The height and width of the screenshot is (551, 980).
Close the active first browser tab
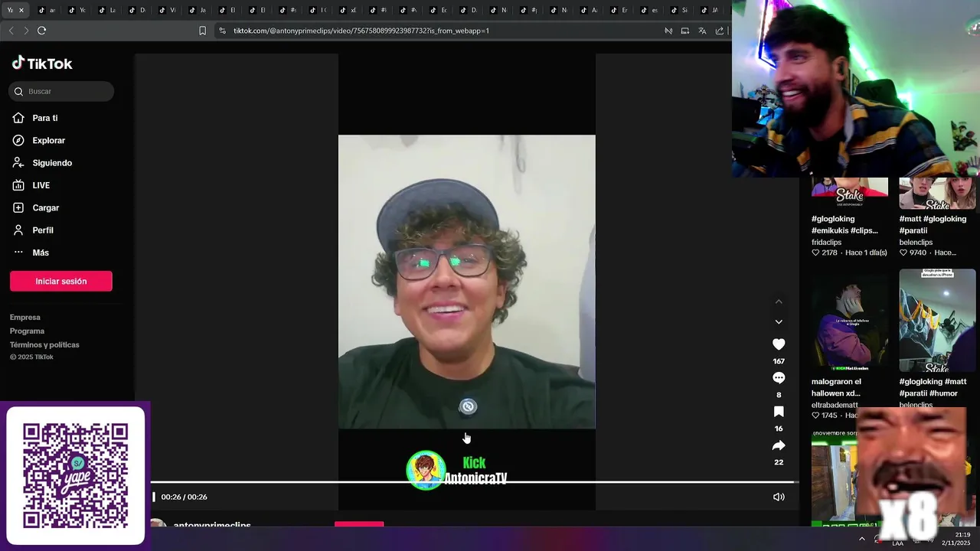click(21, 10)
